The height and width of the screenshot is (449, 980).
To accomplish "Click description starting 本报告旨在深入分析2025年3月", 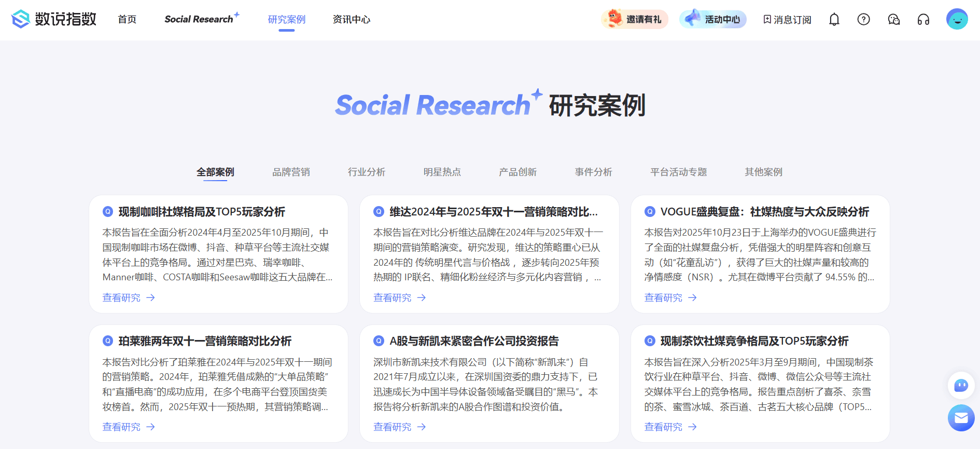I will pyautogui.click(x=759, y=384).
